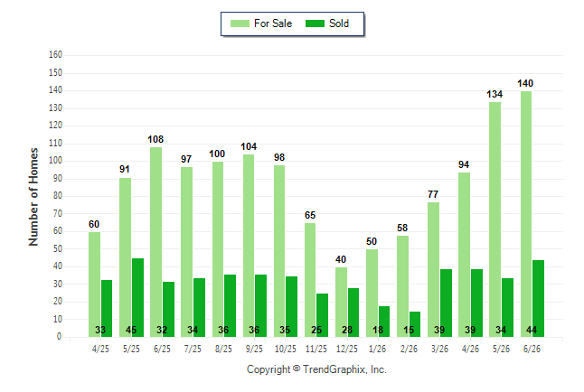Click the 1/26 x-axis month label

coord(377,349)
